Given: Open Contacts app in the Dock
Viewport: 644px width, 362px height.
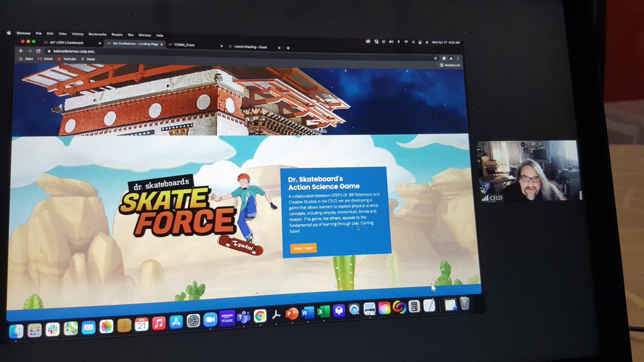Looking at the screenshot, I should [x=124, y=325].
